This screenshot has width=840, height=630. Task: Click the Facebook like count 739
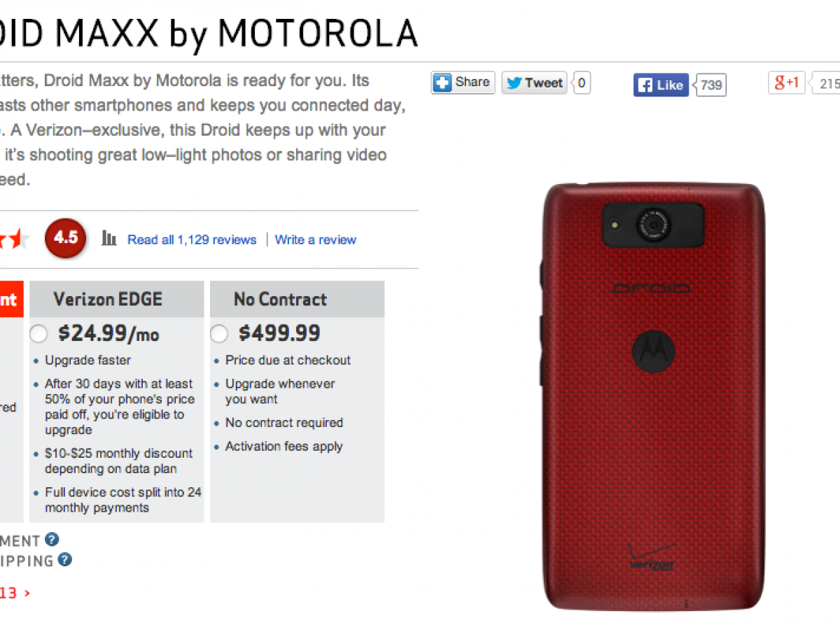[x=710, y=85]
